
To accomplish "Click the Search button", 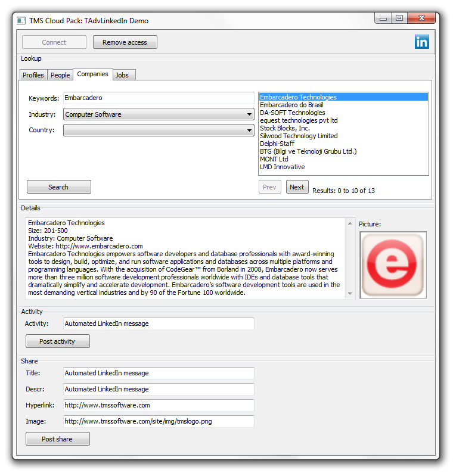I will pos(58,187).
